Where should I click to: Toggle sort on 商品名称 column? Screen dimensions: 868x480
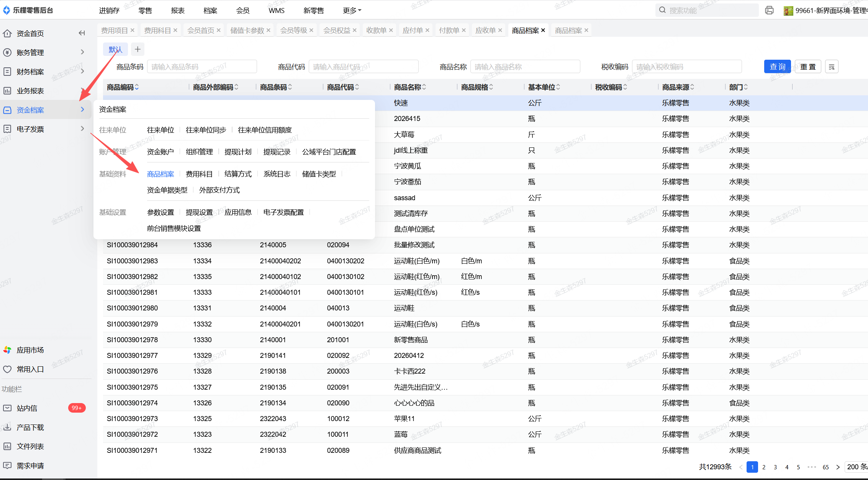click(x=424, y=88)
